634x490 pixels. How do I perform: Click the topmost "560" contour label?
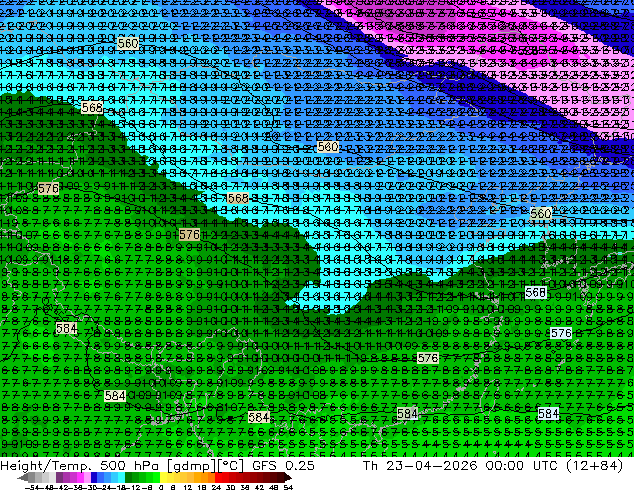[128, 43]
